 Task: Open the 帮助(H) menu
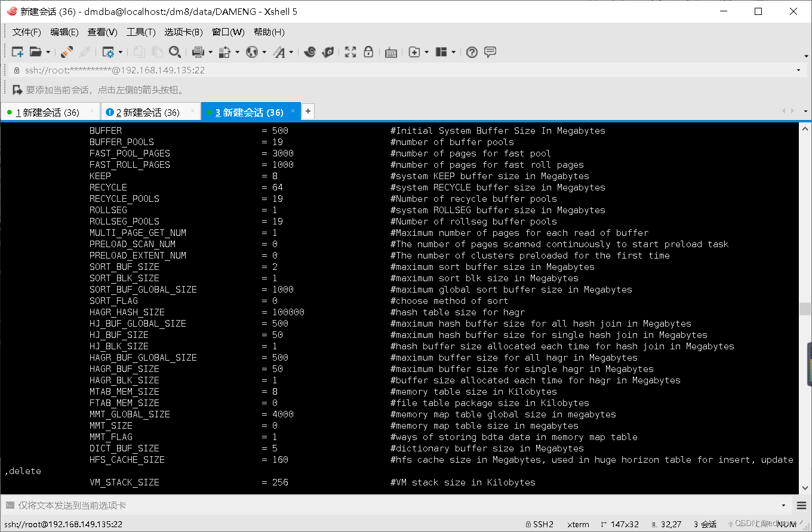click(x=269, y=32)
